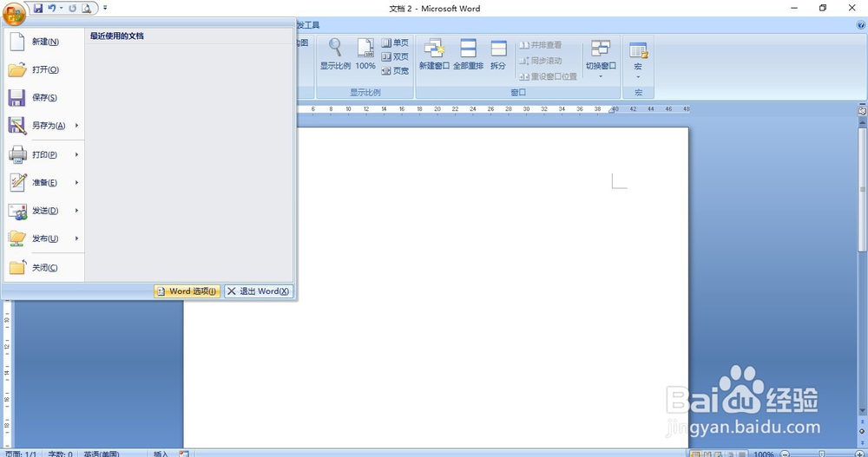This screenshot has width=868, height=457.
Task: Click the select browse object circle
Action: [862, 432]
